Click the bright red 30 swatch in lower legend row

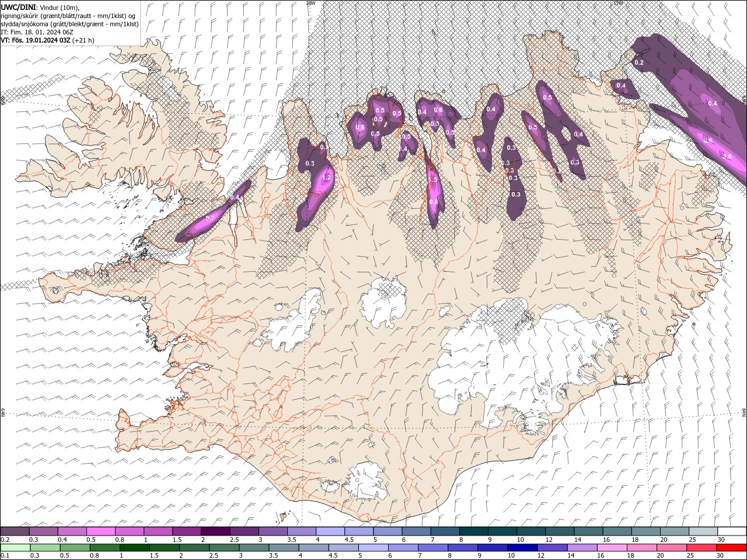point(732,548)
